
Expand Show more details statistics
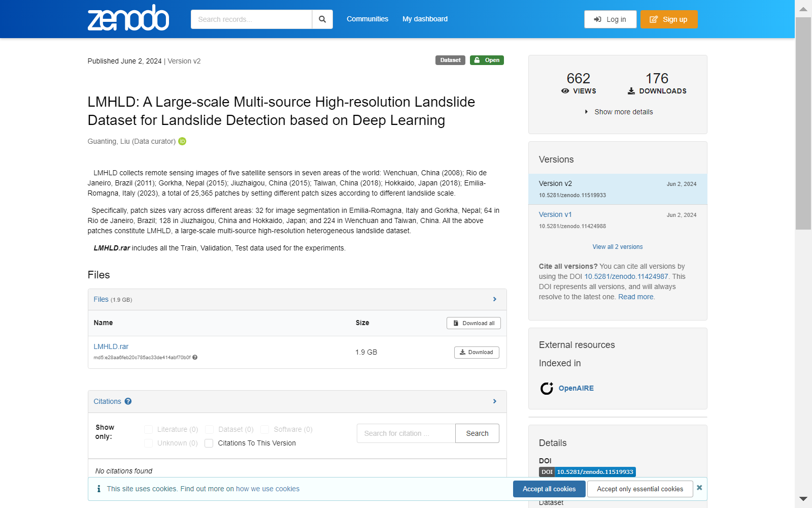[619, 112]
